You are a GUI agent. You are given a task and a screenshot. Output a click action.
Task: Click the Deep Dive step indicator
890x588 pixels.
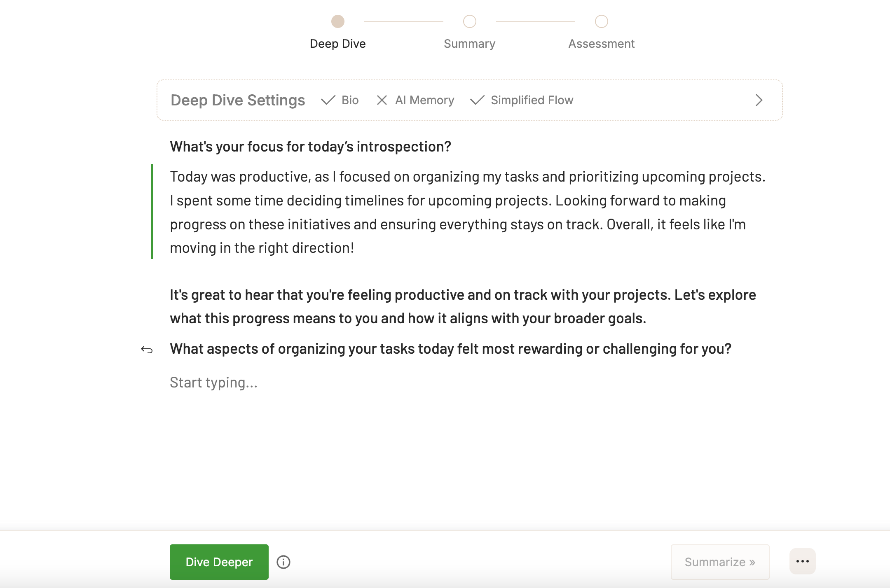[x=337, y=21]
